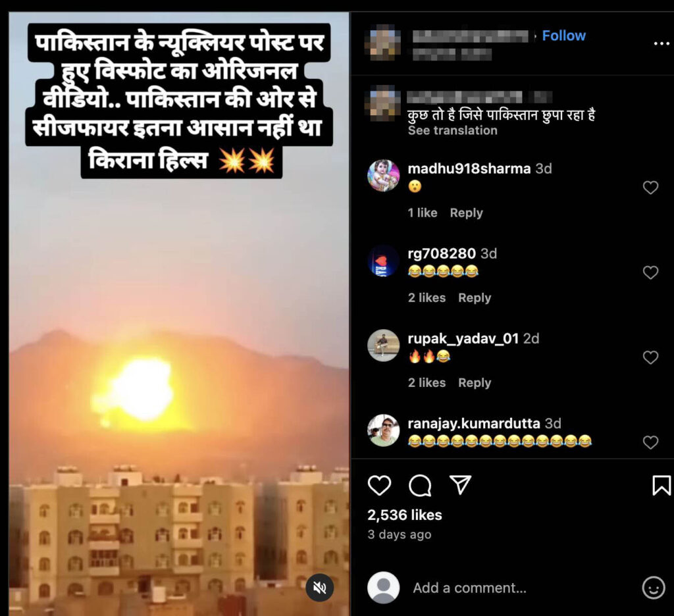
Task: Open the emoji picker in the comment box
Action: (x=654, y=588)
